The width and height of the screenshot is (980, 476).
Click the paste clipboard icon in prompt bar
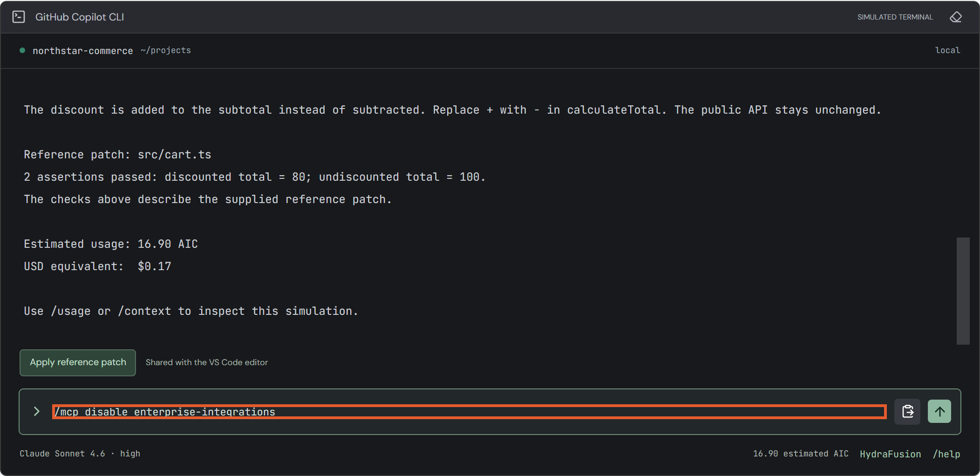coord(907,412)
